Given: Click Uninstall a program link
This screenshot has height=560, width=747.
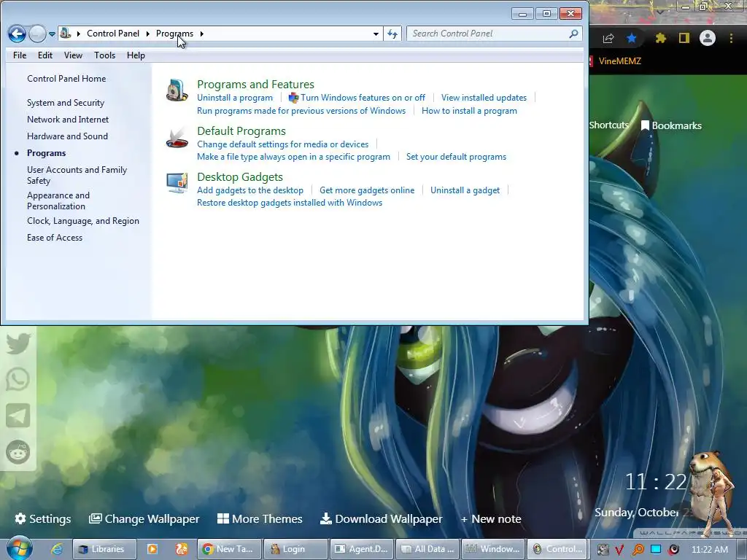Looking at the screenshot, I should [x=235, y=98].
